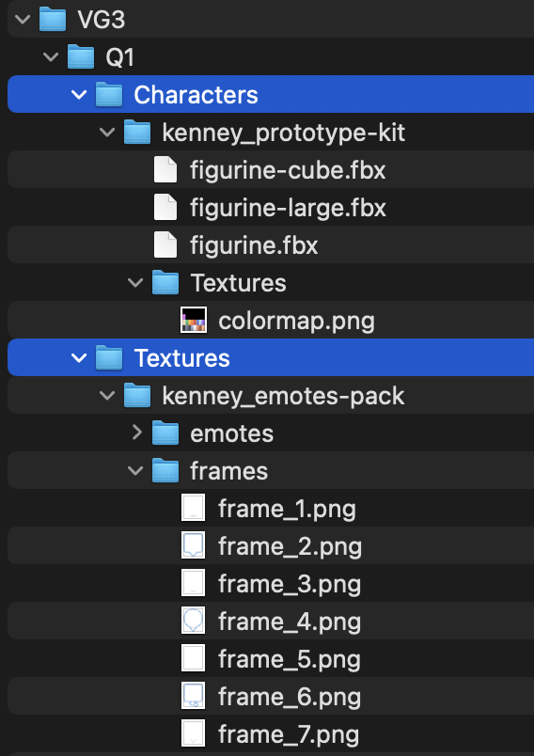This screenshot has width=534, height=756.
Task: Click the figurine-large.fbx document icon
Action: tap(165, 207)
